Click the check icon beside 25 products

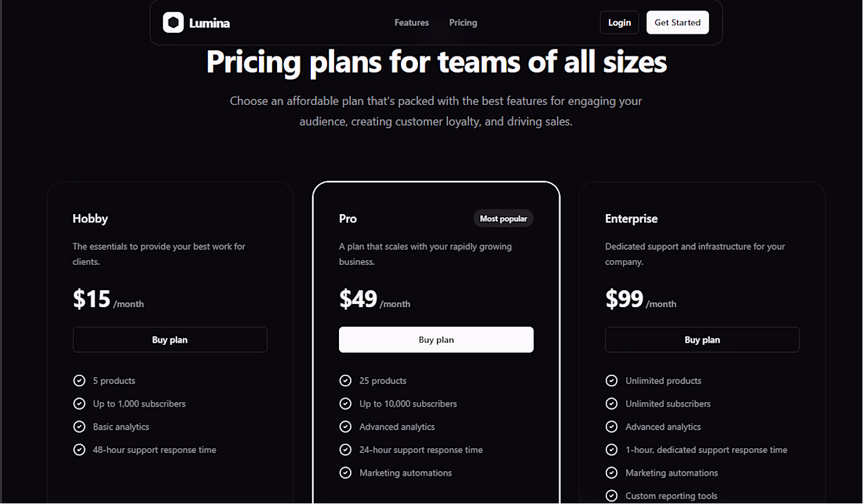pyautogui.click(x=345, y=380)
